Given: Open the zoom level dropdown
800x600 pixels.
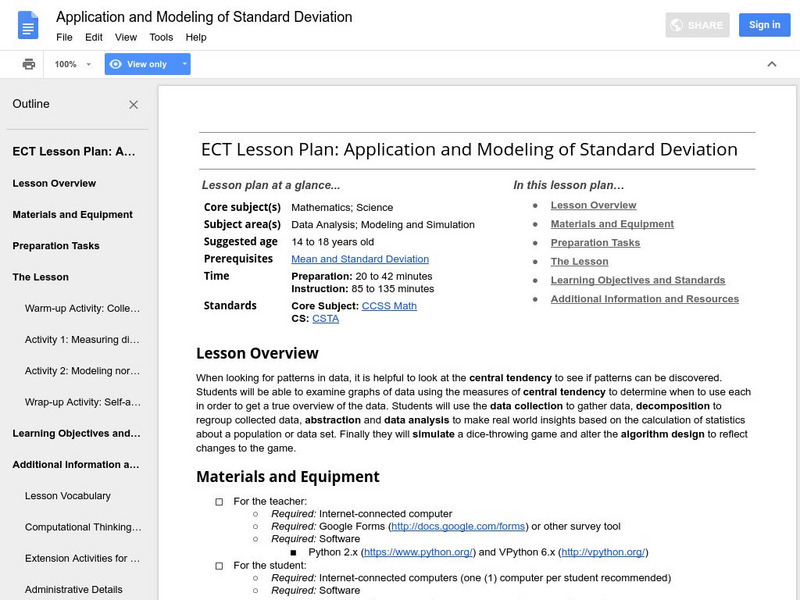Looking at the screenshot, I should 74,64.
